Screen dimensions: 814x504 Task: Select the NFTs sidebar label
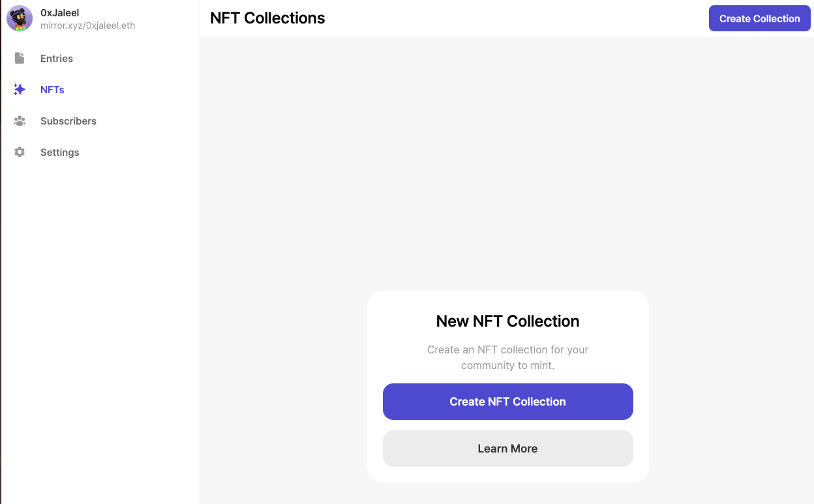click(x=52, y=89)
